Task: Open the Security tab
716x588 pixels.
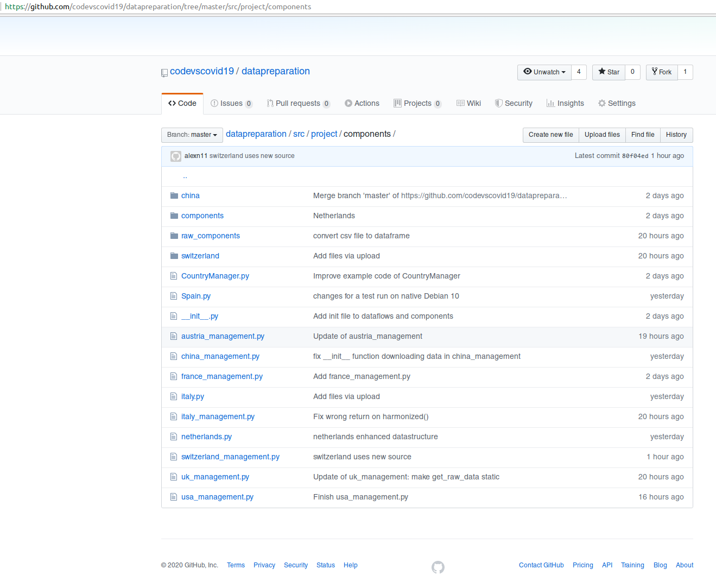Action: (514, 103)
